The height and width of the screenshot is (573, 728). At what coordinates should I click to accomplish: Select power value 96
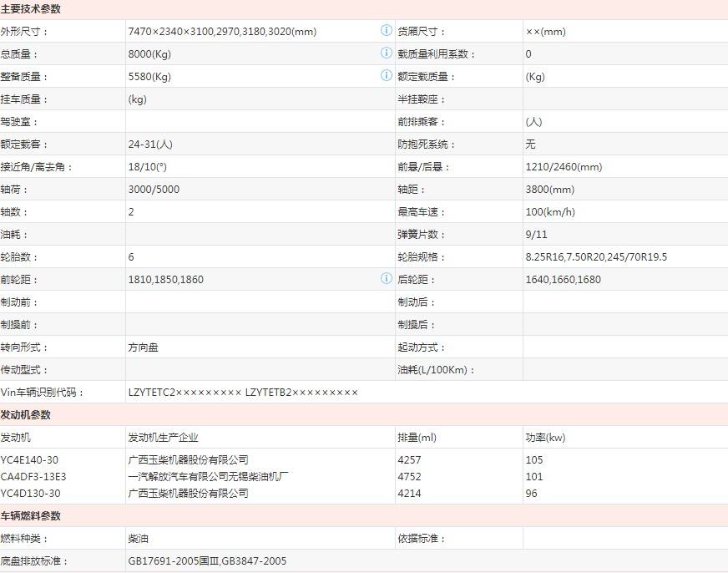pyautogui.click(x=531, y=493)
